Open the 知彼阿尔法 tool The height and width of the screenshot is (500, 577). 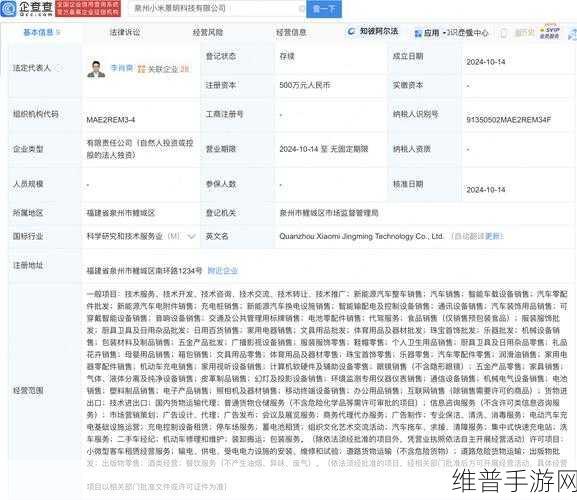pyautogui.click(x=374, y=31)
